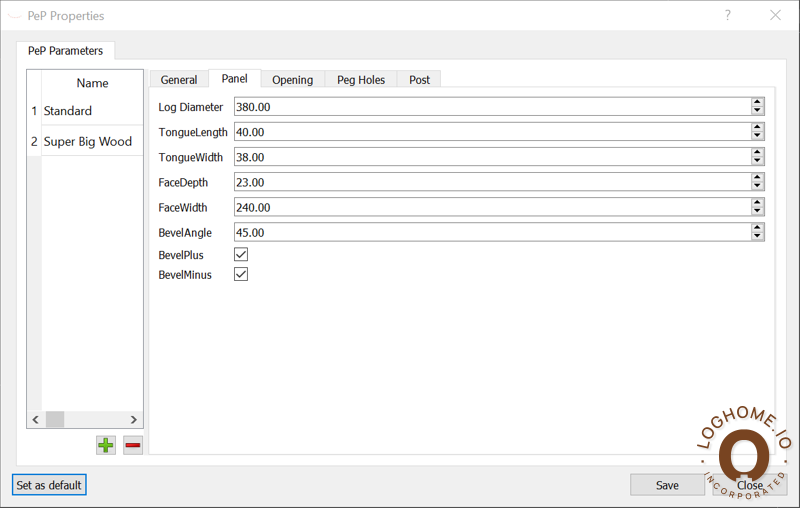Click the Set as default button

coord(49,485)
